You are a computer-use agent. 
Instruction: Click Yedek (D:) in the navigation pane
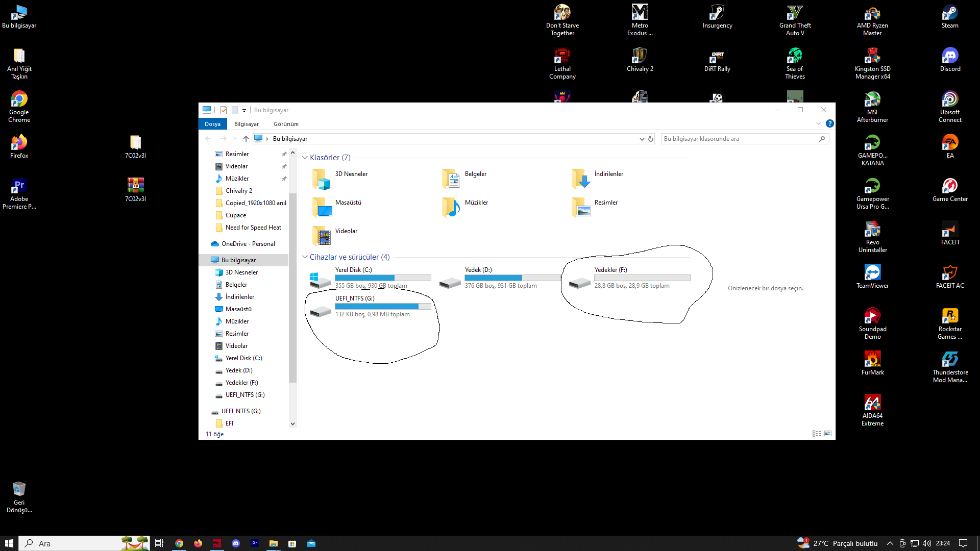tap(239, 370)
